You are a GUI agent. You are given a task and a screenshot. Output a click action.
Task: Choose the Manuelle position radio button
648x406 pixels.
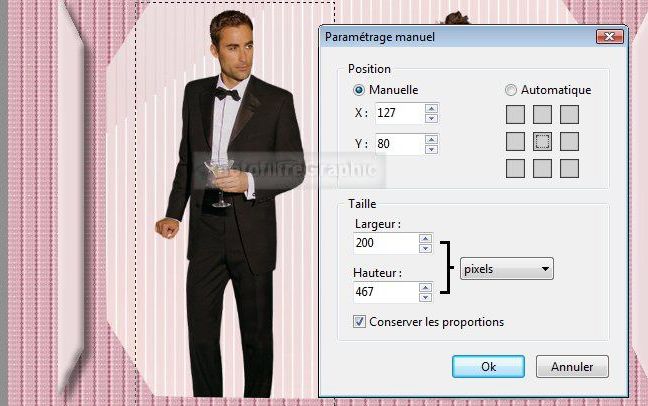point(358,90)
